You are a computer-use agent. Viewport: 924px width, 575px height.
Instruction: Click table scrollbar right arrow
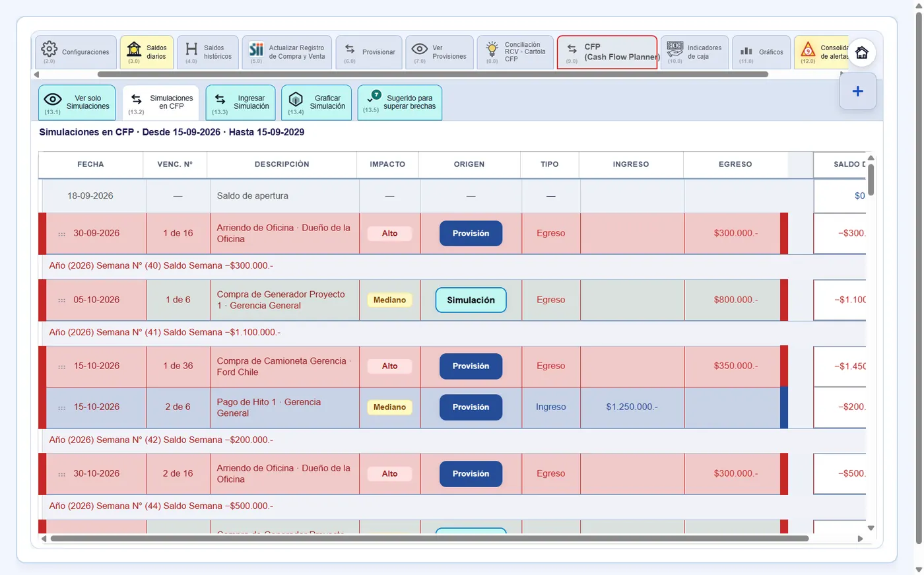click(860, 539)
